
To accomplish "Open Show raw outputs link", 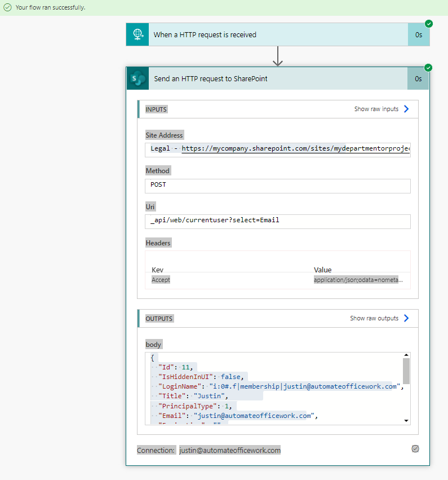I will pyautogui.click(x=374, y=318).
